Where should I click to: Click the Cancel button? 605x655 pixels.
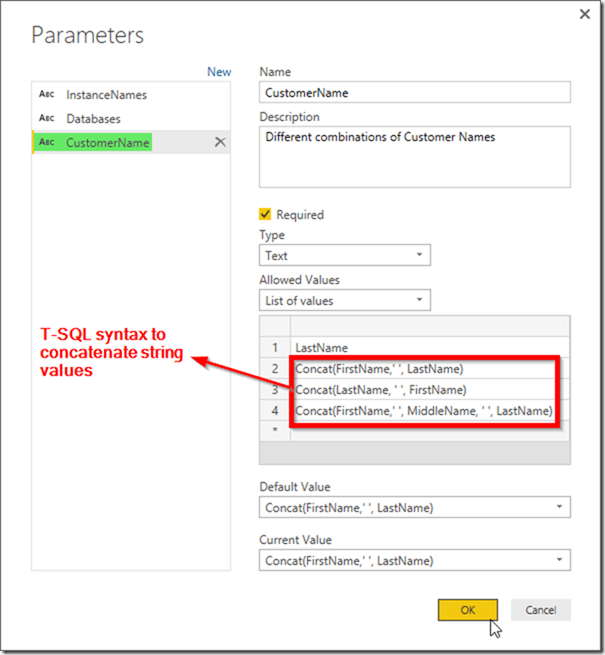(x=541, y=610)
